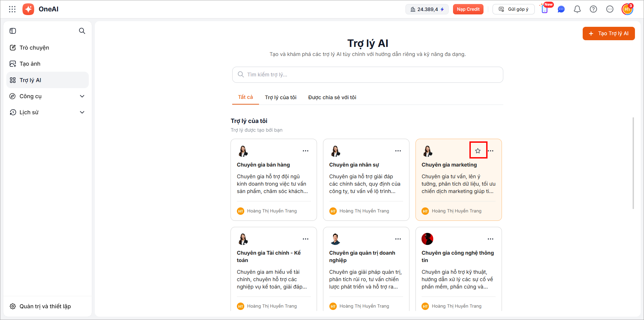The width and height of the screenshot is (644, 320).
Task: Open user profile avatar menu
Action: [627, 9]
